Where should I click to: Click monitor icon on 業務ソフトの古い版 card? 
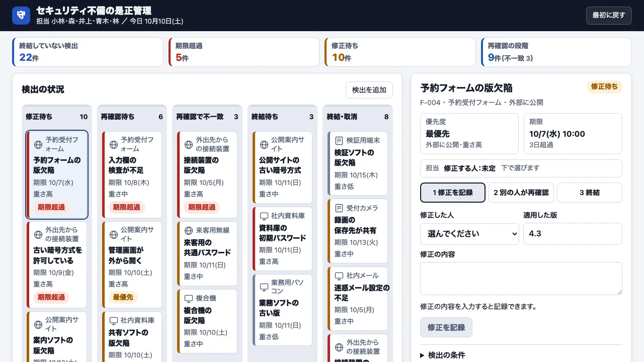[x=264, y=287]
